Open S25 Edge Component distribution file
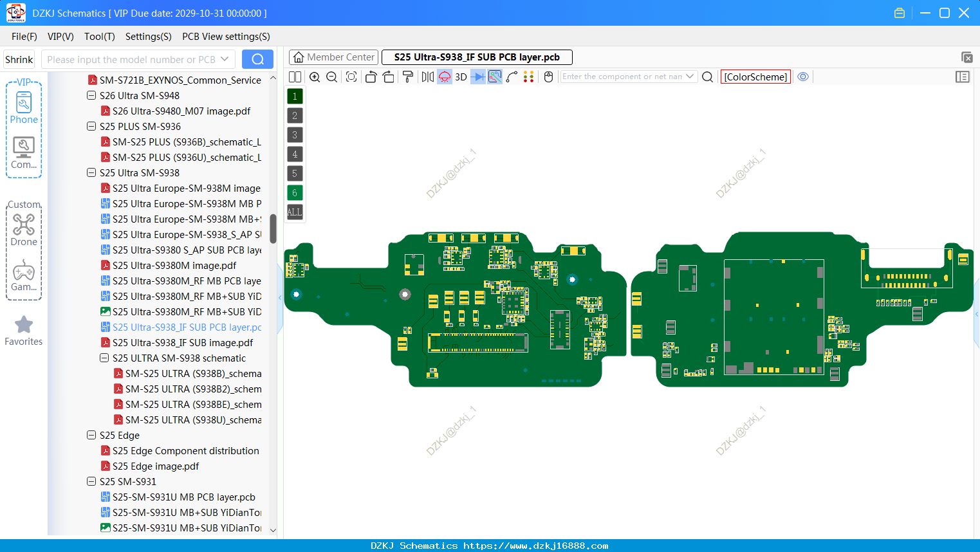 coord(180,450)
